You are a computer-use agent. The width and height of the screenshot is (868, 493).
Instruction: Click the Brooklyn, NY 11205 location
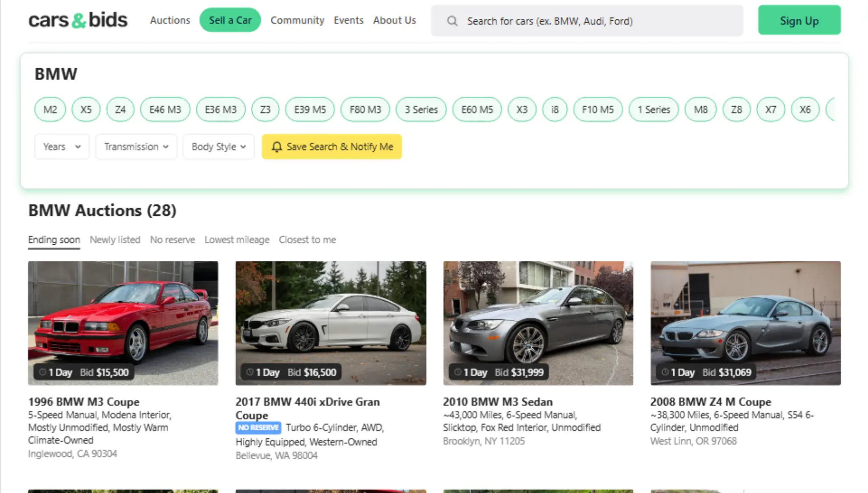pyautogui.click(x=484, y=441)
